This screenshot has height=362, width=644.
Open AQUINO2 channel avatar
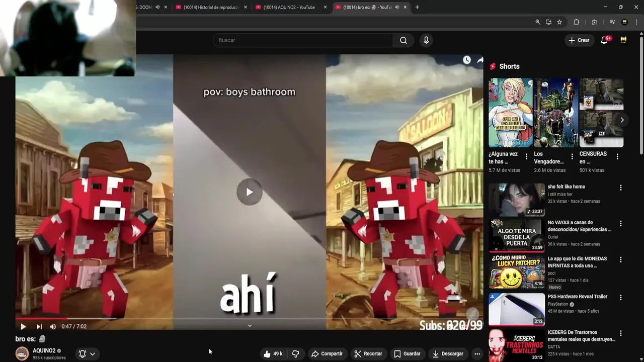click(22, 354)
